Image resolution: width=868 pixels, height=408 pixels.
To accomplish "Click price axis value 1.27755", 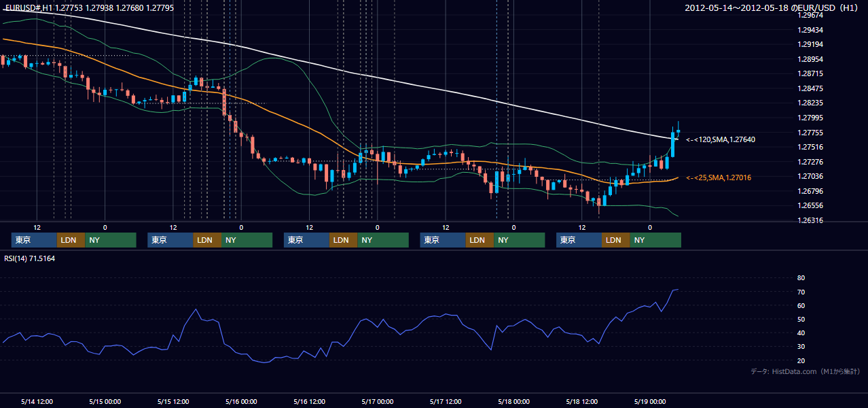I will point(810,133).
